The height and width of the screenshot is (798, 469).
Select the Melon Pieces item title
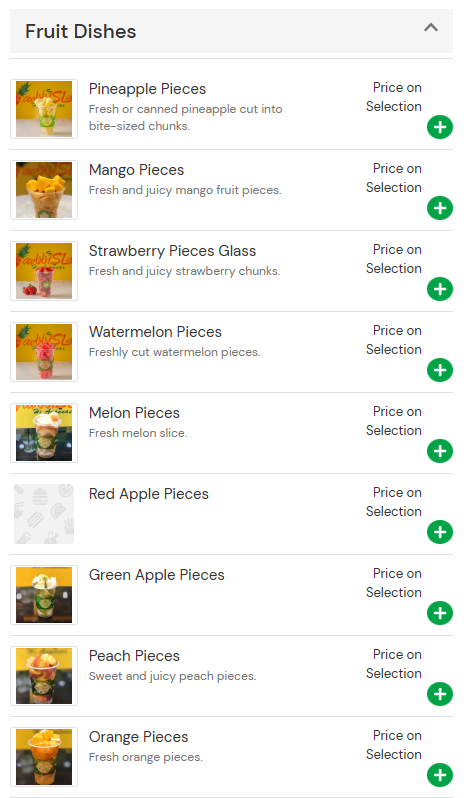click(134, 413)
